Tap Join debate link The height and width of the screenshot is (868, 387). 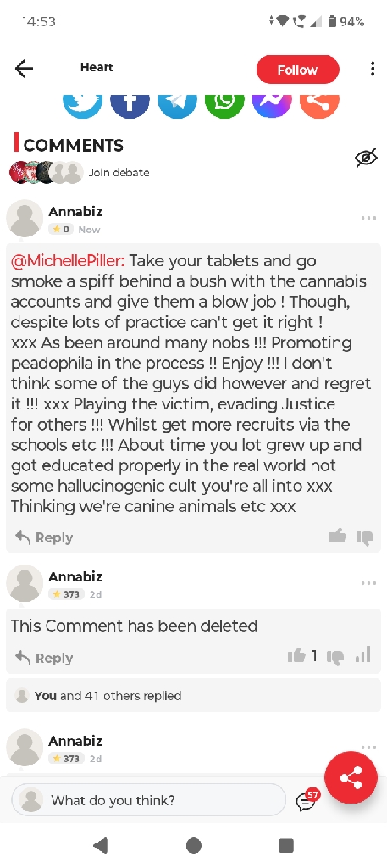[119, 173]
